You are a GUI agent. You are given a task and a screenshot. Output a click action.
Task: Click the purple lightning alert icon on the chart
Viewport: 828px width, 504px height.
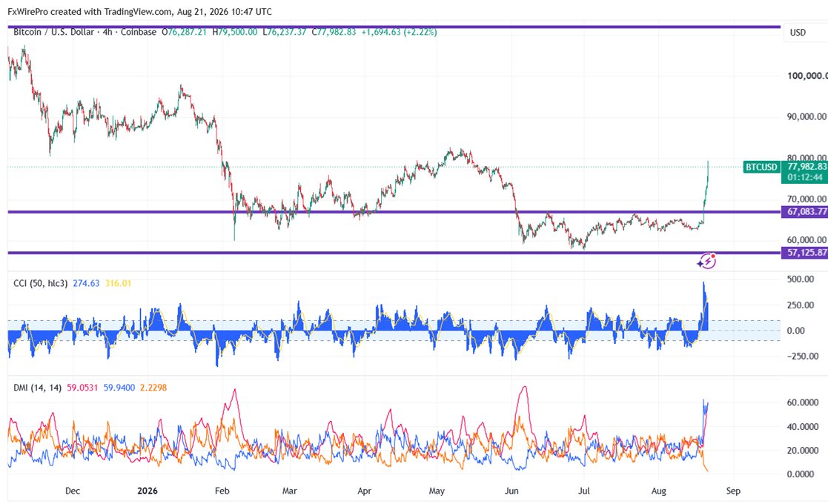coord(706,261)
